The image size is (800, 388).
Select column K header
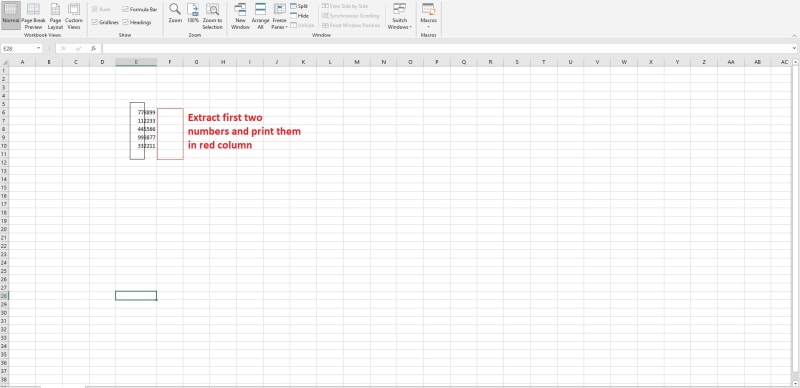(x=303, y=62)
